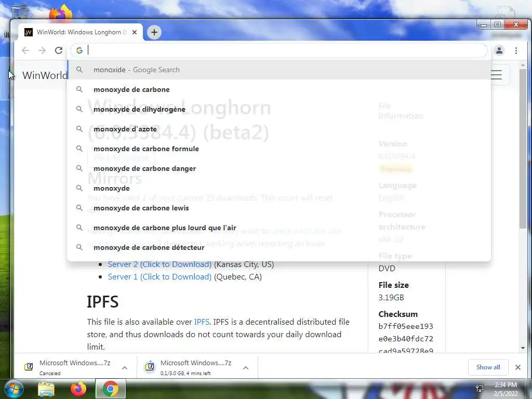Image resolution: width=532 pixels, height=399 pixels.
Task: Click the 'IPFS' section heading
Action: [x=102, y=302]
